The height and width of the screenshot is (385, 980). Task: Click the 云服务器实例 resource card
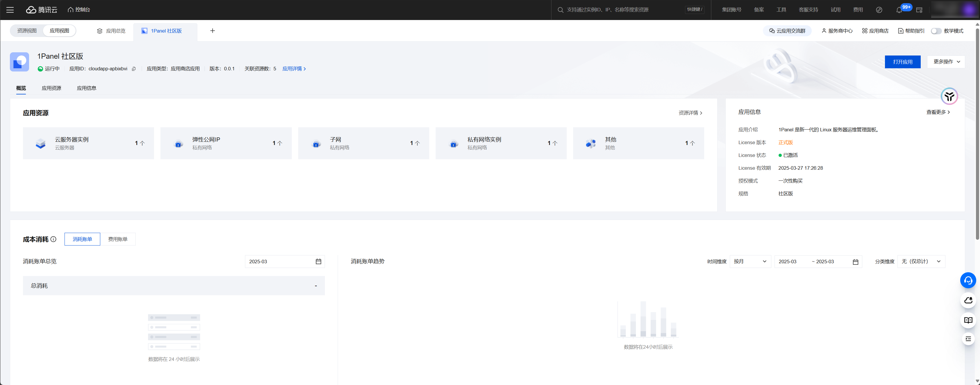click(88, 144)
